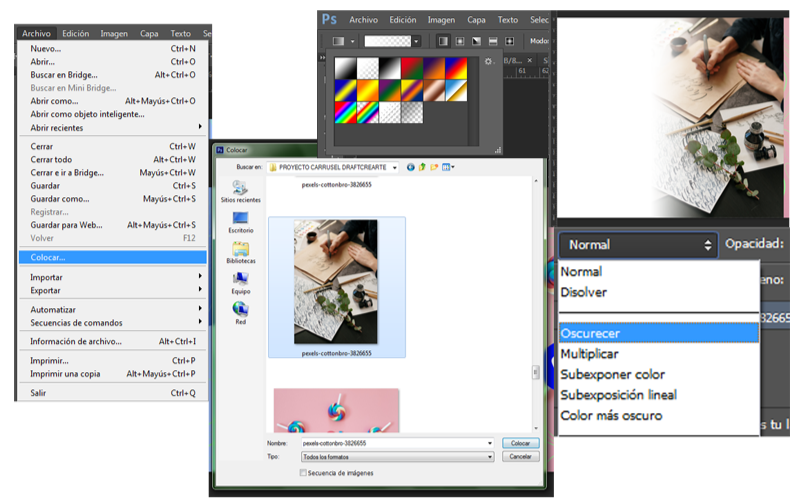Viewport: 800px width, 502px height.
Task: Select Color más oscuro blend mode
Action: pyautogui.click(x=659, y=415)
